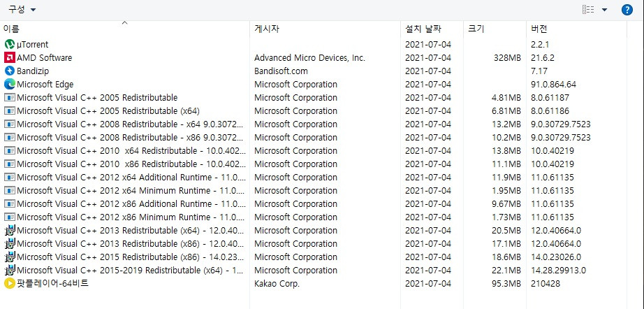Select the Bandizip name text

(x=33, y=71)
